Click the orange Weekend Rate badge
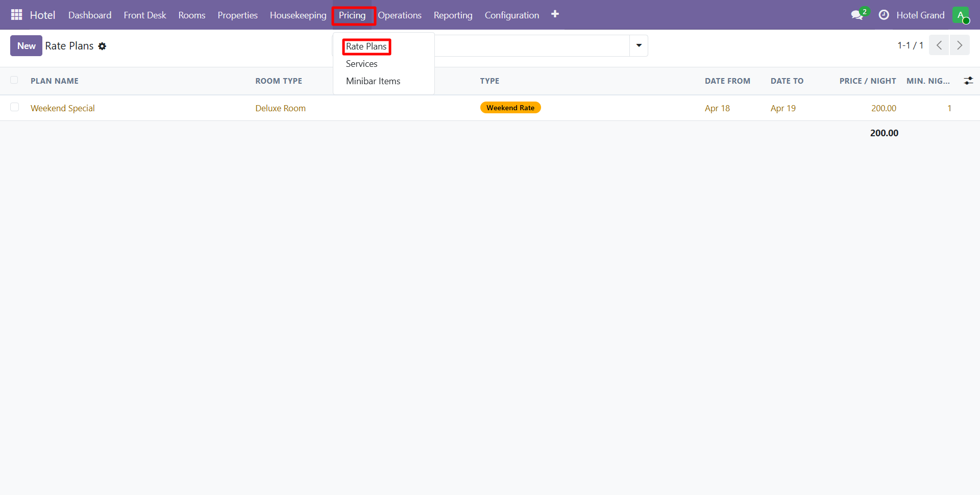Image resolution: width=980 pixels, height=495 pixels. tap(510, 108)
